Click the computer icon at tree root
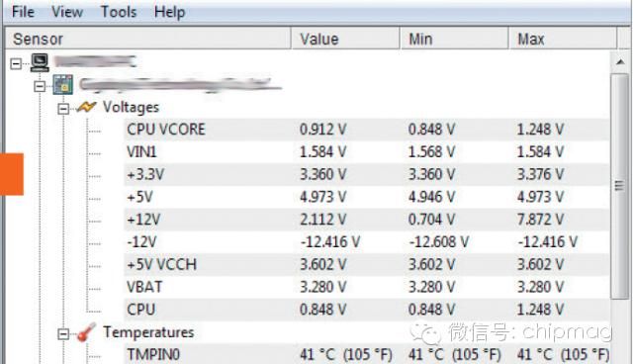The width and height of the screenshot is (633, 364). click(40, 63)
